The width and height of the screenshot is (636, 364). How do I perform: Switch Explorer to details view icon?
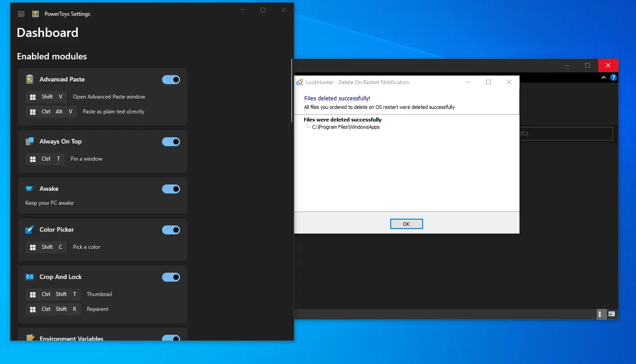(x=601, y=314)
